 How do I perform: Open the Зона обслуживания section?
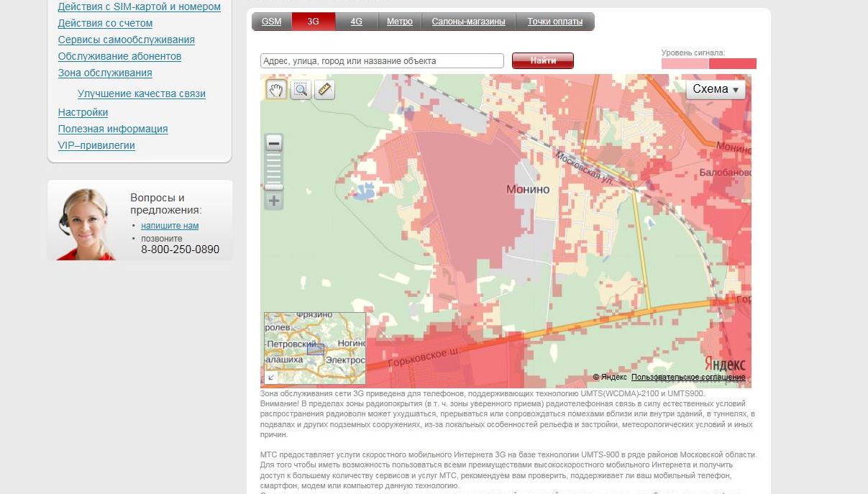[105, 73]
